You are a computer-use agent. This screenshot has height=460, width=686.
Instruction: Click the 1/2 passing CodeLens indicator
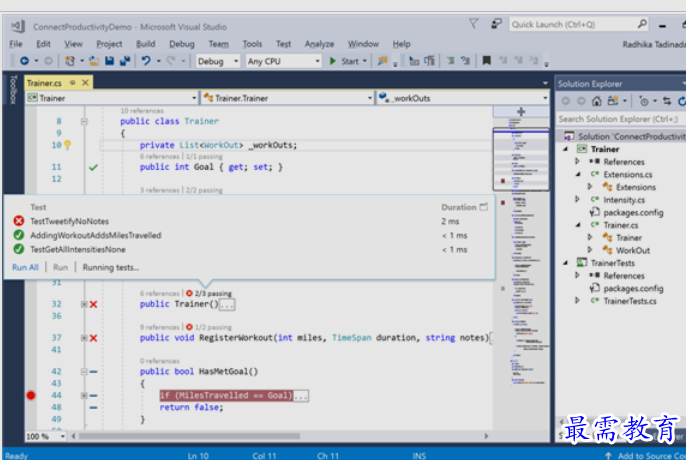[x=209, y=327]
